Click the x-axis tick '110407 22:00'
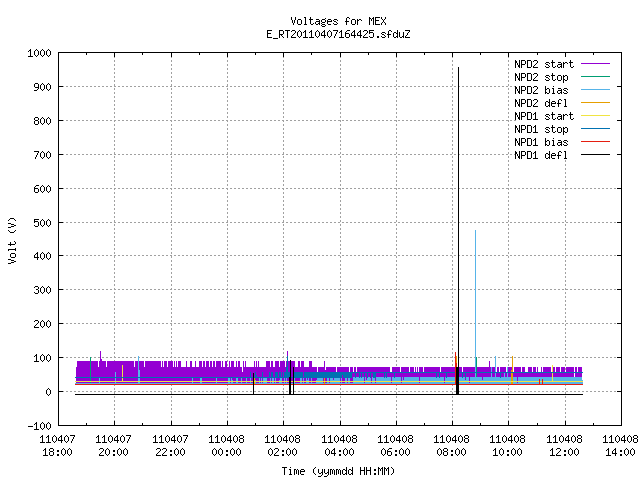 [x=170, y=446]
